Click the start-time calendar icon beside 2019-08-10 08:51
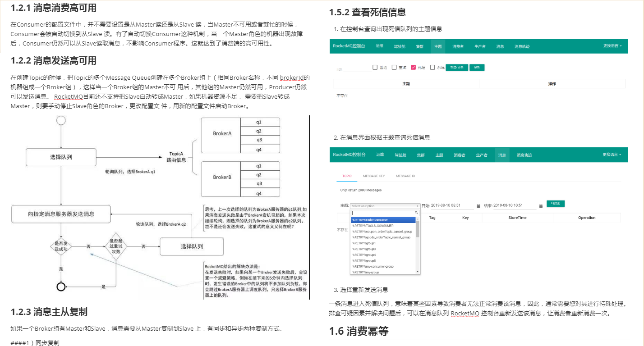The width and height of the screenshot is (644, 346). [478, 206]
